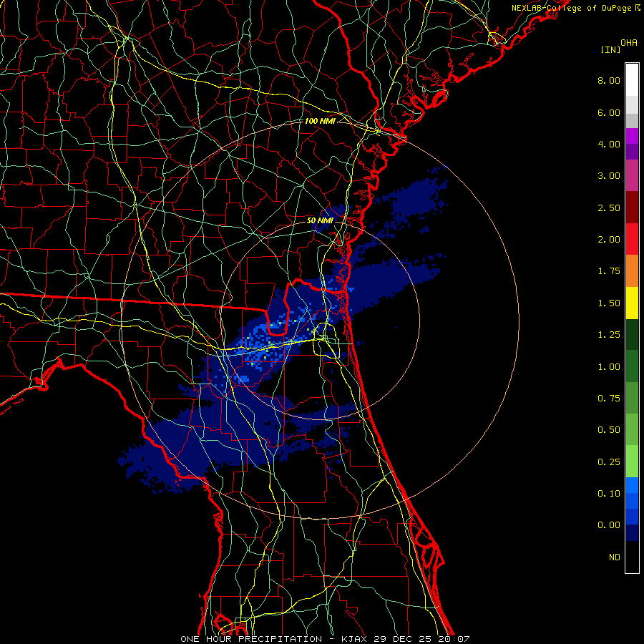The image size is (644, 644).
Task: Click the 100 NMI range ring label
Action: (320, 121)
